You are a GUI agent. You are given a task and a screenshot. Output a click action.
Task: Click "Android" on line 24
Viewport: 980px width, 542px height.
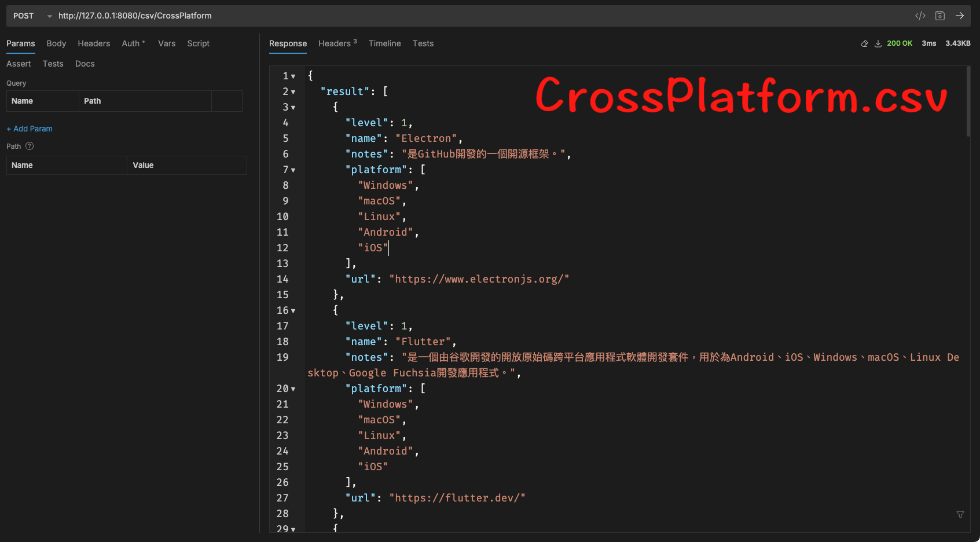(386, 451)
